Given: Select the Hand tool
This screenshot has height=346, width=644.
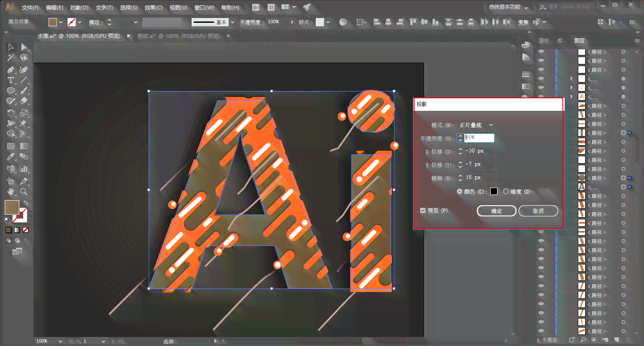Looking at the screenshot, I should point(11,191).
